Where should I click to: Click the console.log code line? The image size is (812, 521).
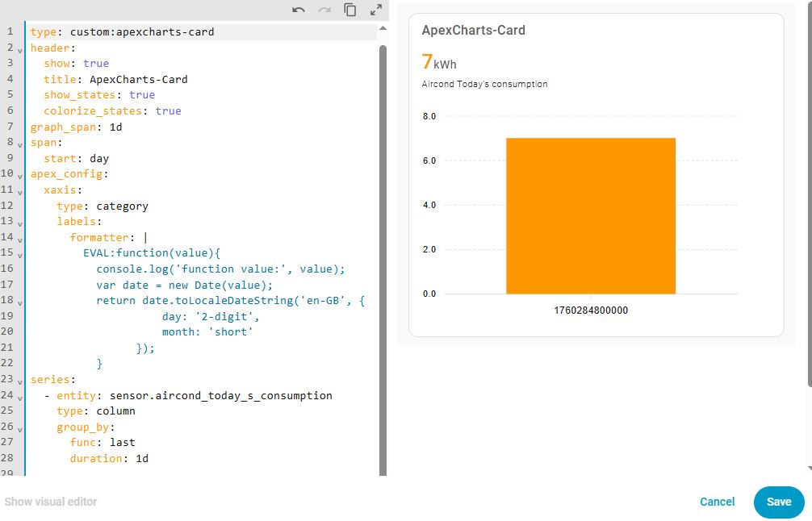point(220,269)
